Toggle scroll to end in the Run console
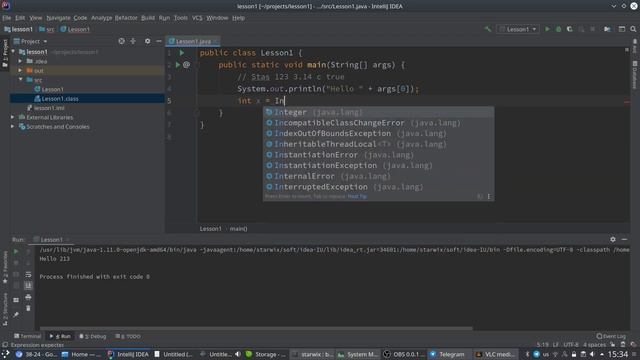Image resolution: width=640 pixels, height=360 pixels. 28,285
